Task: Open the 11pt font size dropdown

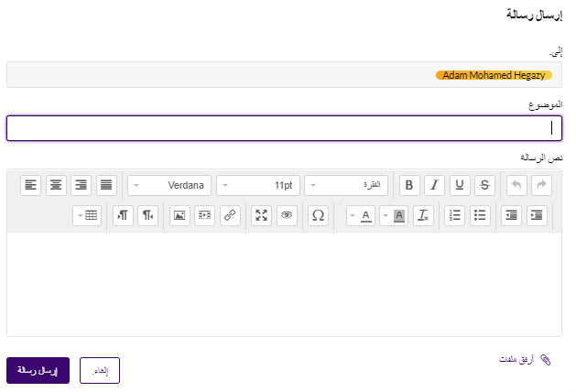Action: pos(258,185)
